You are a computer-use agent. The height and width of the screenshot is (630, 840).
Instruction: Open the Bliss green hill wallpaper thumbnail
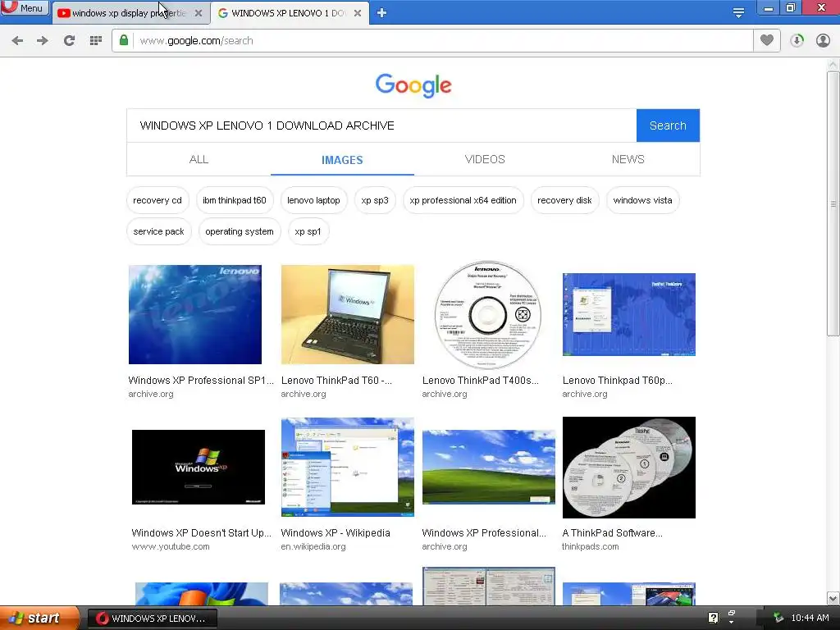tap(489, 467)
